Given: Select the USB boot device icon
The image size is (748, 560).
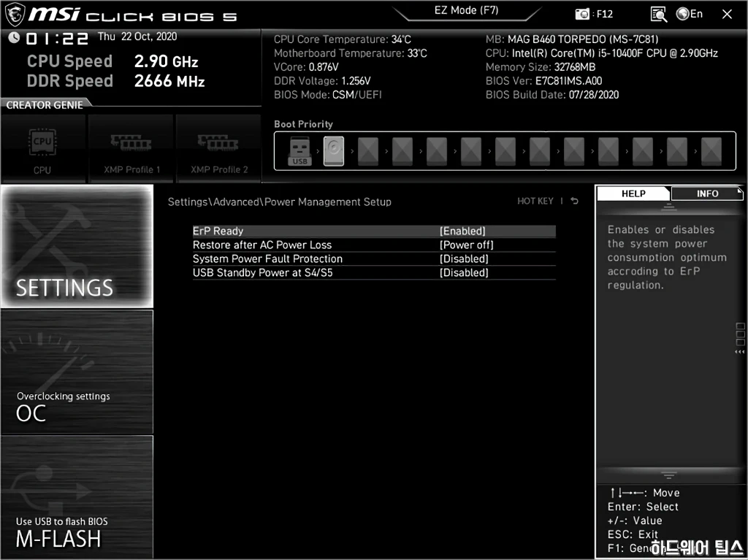Looking at the screenshot, I should tap(299, 151).
